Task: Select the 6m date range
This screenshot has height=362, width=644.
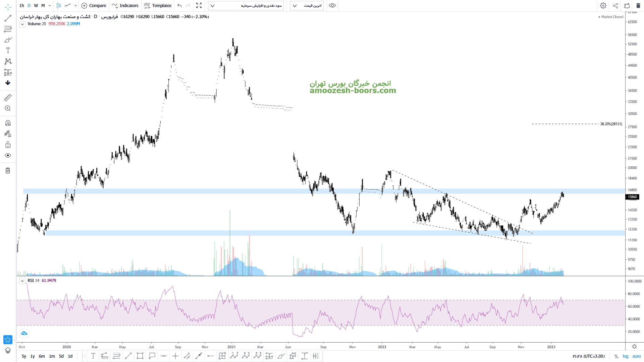Action: (42, 356)
